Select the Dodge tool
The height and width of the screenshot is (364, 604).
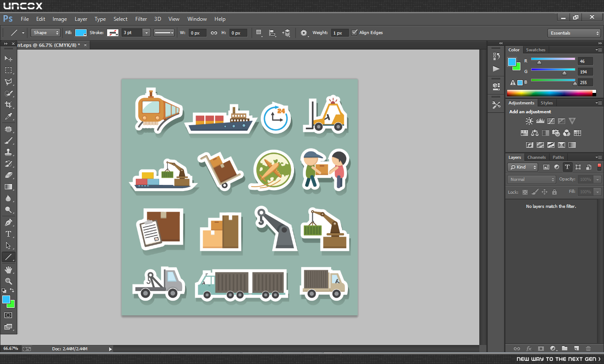click(x=8, y=210)
